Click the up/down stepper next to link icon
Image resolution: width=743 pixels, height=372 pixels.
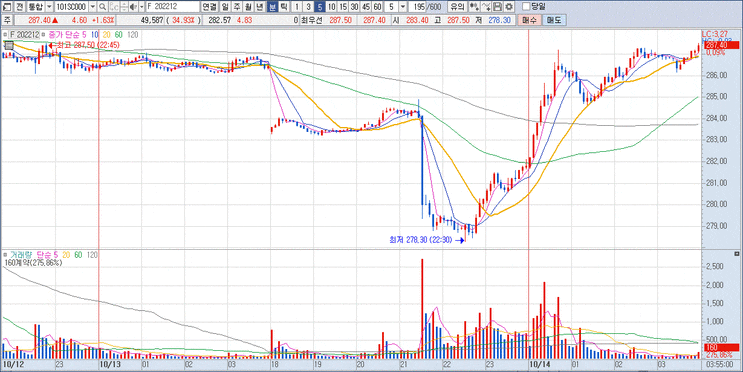pos(124,7)
